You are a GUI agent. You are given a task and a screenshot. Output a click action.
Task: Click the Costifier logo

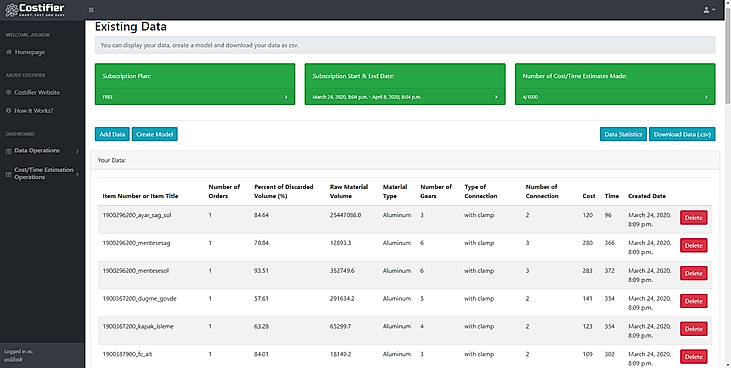pyautogui.click(x=35, y=9)
